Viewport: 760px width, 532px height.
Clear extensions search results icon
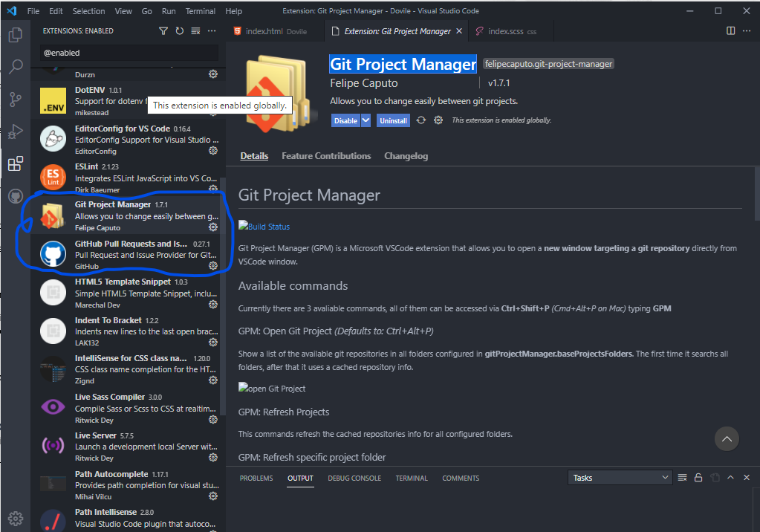[x=196, y=31]
